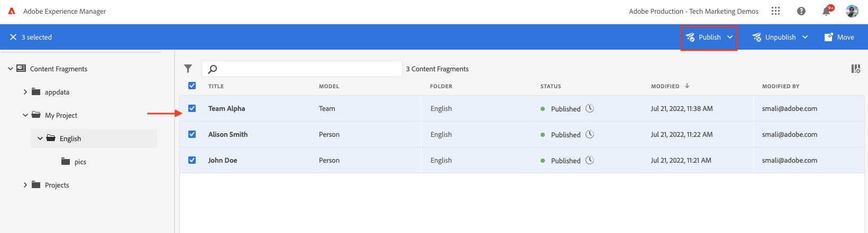
Task: Click Adobe Production - Tech Marketing Demos
Action: click(x=693, y=11)
